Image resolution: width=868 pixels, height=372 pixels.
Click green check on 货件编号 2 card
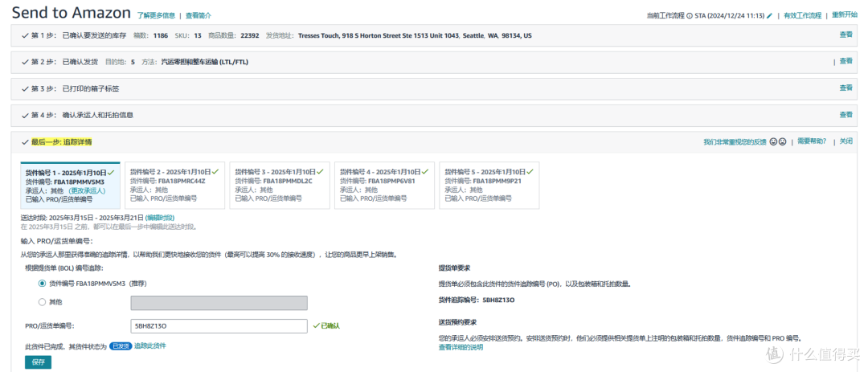click(215, 172)
